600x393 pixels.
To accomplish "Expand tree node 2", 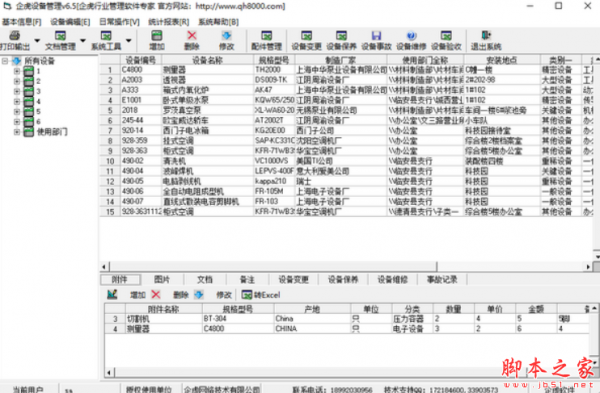I will 17,81.
